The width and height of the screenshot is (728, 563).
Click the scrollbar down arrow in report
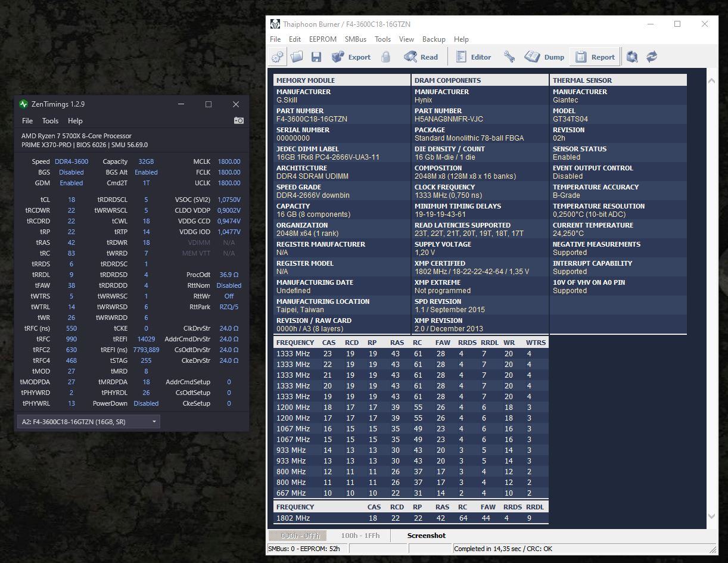[711, 517]
